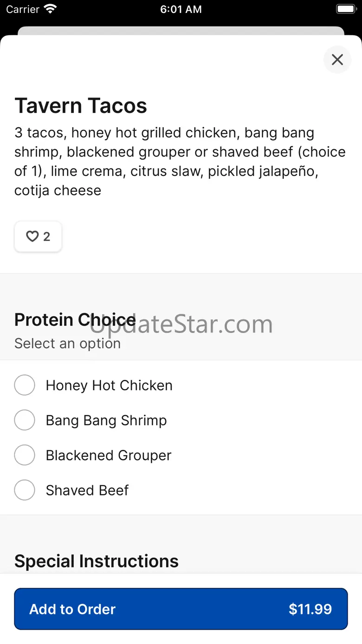Tap the Special Instructions section heading
Image resolution: width=362 pixels, height=644 pixels.
coord(97,561)
